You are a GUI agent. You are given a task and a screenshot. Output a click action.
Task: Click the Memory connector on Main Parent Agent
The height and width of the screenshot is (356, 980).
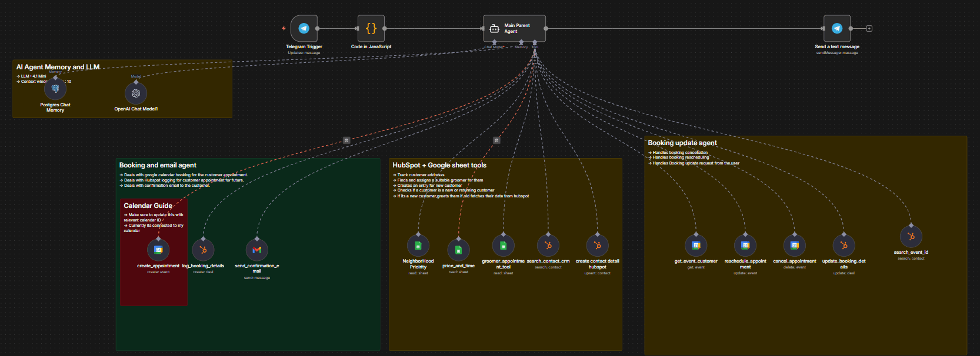[521, 42]
